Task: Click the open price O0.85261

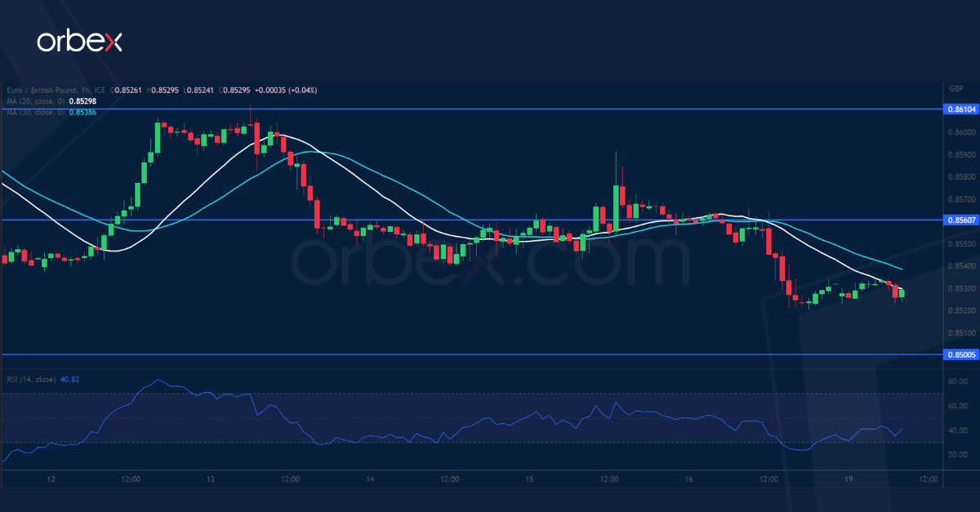Action: click(x=127, y=90)
